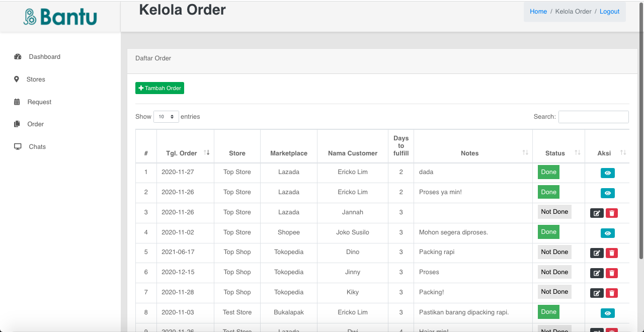Click the edit icon for Jinny's order
Image resolution: width=644 pixels, height=332 pixels.
(597, 273)
